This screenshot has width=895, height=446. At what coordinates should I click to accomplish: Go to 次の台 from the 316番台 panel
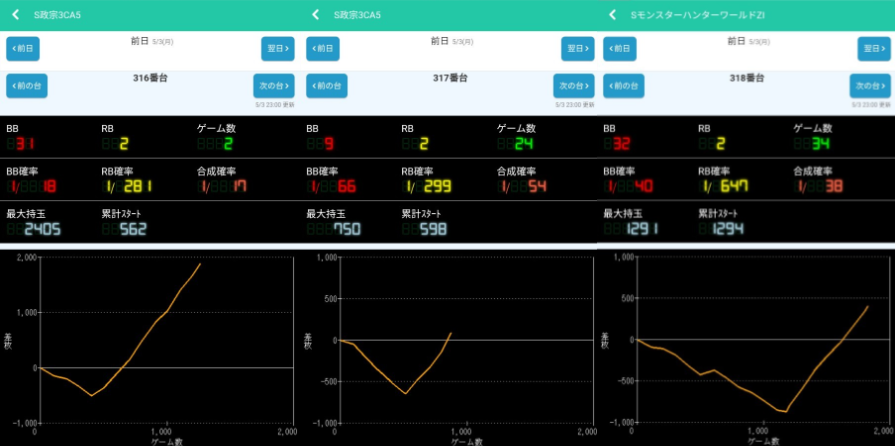tap(273, 85)
